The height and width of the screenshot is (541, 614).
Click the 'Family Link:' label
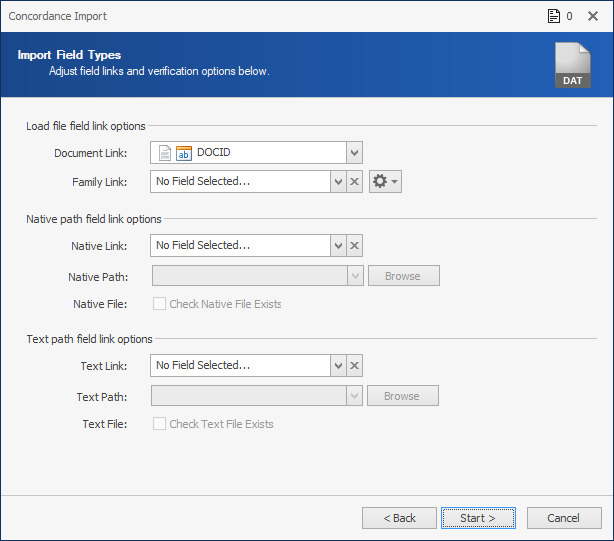tap(99, 182)
